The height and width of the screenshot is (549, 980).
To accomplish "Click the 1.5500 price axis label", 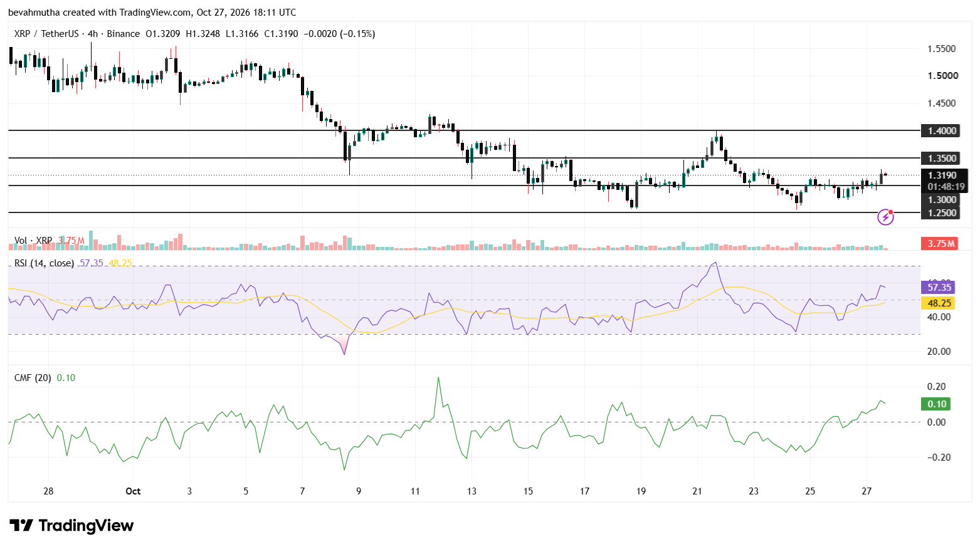I will pos(942,49).
